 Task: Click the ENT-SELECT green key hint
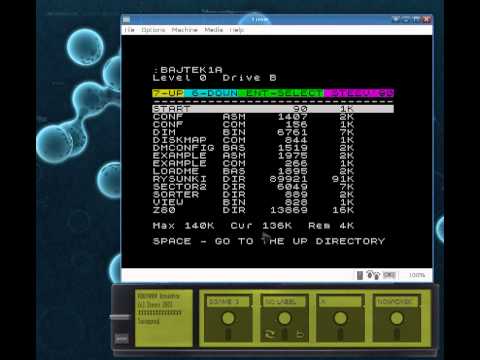coord(281,93)
